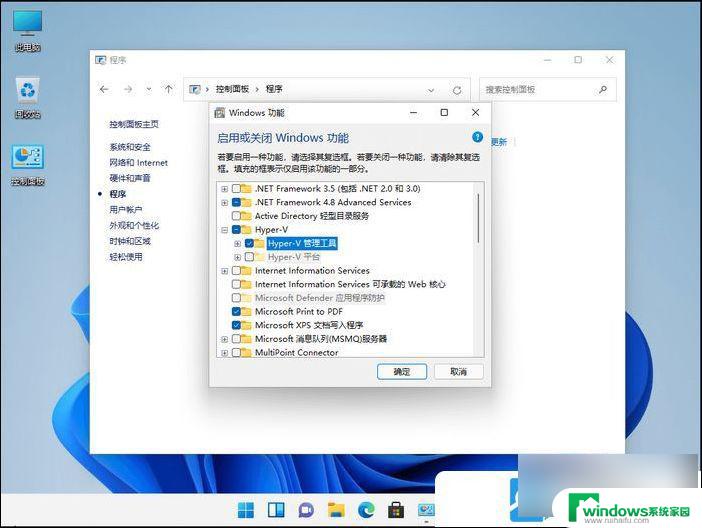Minimize the Windows Features dialog
The height and width of the screenshot is (528, 702).
(414, 112)
